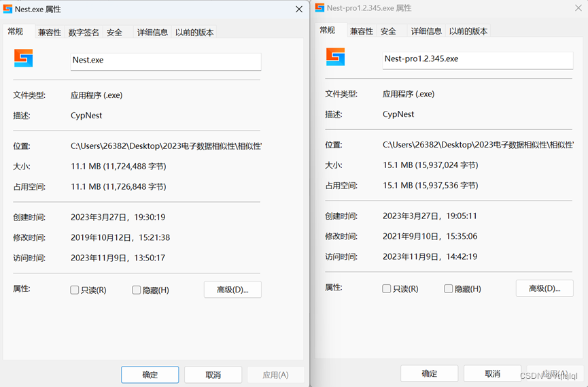Switch to 兼容性 tab in Nest-pro1.2.345.exe properties
588x387 pixels.
(362, 31)
